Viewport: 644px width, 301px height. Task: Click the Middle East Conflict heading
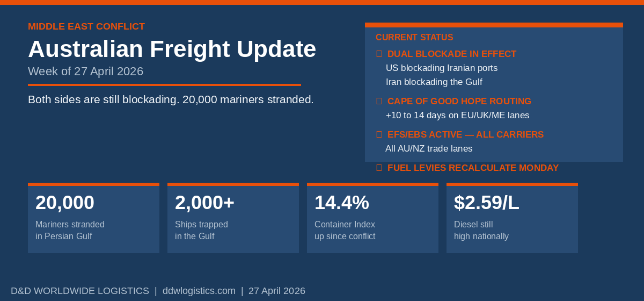pos(86,26)
